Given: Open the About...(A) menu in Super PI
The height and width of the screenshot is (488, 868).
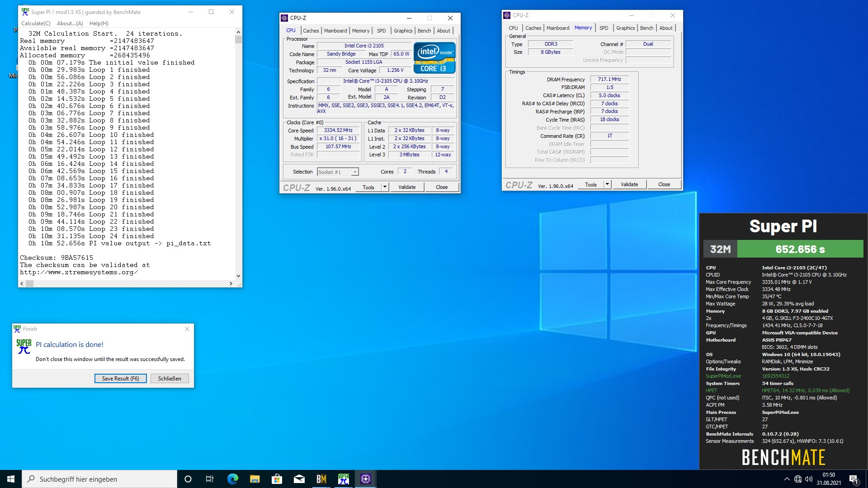Looking at the screenshot, I should [70, 23].
